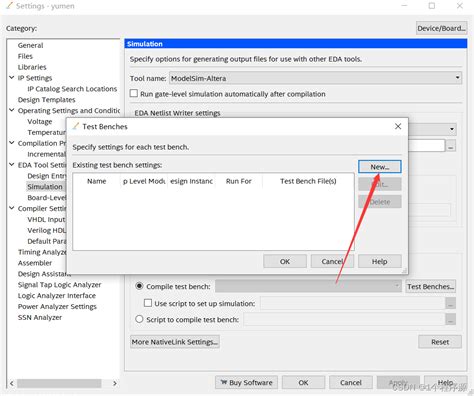Collapse the EDA Tool Settings node
Viewport: 474px width, 396px height.
pos(12,165)
